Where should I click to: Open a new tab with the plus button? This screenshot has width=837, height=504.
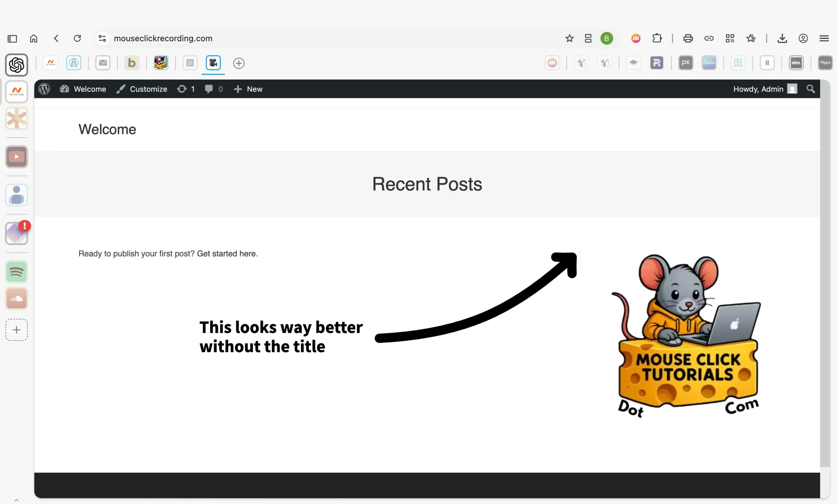(239, 63)
